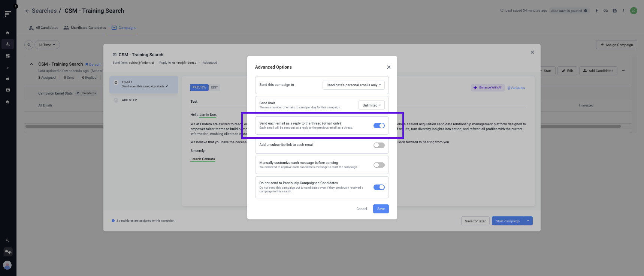The width and height of the screenshot is (644, 276).
Task: Click the Auto save paused info icon
Action: pos(586,10)
